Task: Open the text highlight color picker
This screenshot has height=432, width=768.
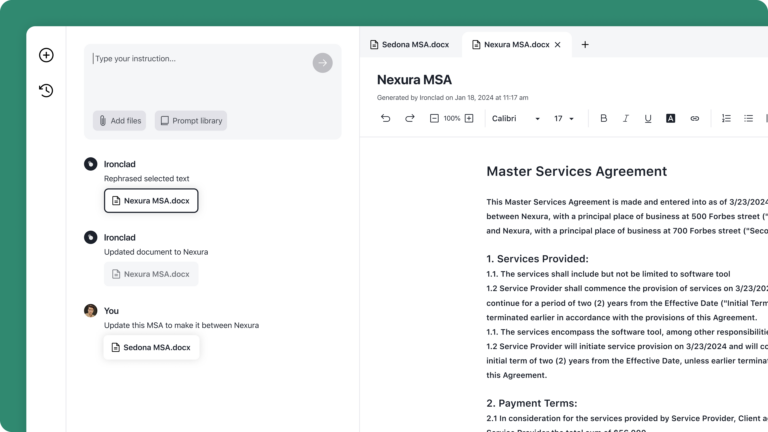Action: [x=670, y=118]
